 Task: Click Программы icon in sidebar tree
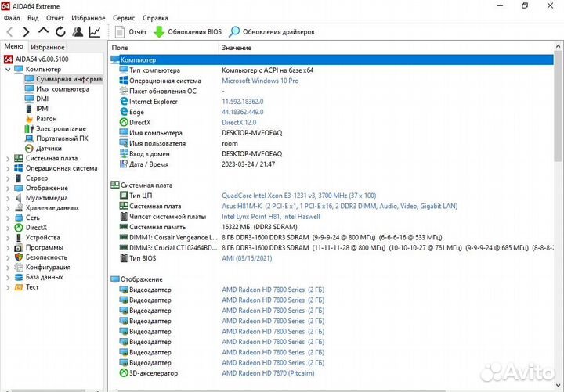[x=19, y=247]
